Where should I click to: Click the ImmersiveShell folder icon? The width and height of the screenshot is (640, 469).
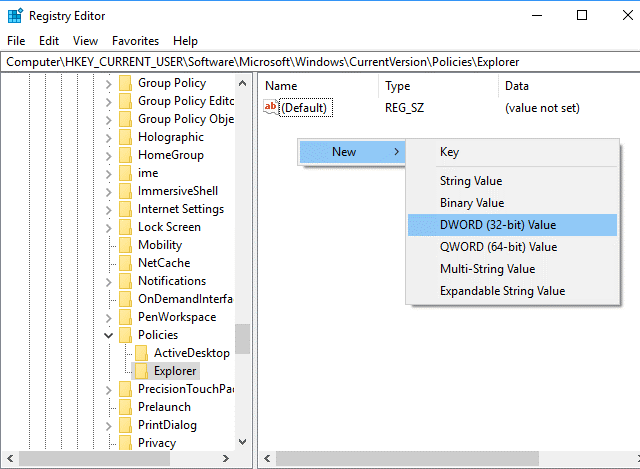click(x=125, y=191)
